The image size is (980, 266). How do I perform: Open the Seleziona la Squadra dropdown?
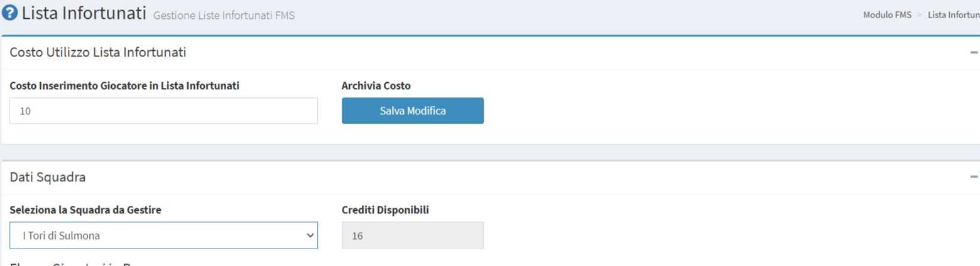163,235
